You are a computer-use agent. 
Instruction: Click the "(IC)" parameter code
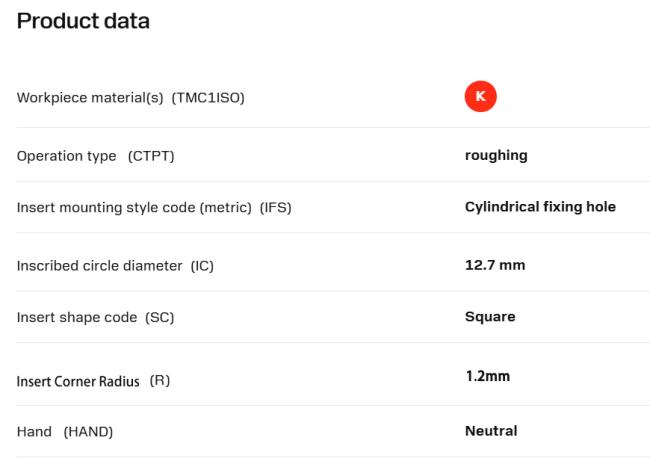[203, 266]
